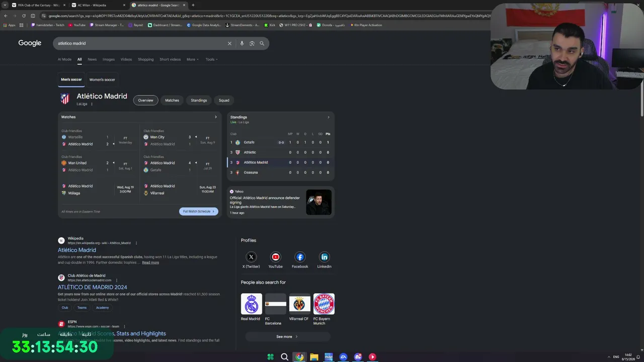
Task: Open the Teams sitelink chip
Action: (82, 308)
